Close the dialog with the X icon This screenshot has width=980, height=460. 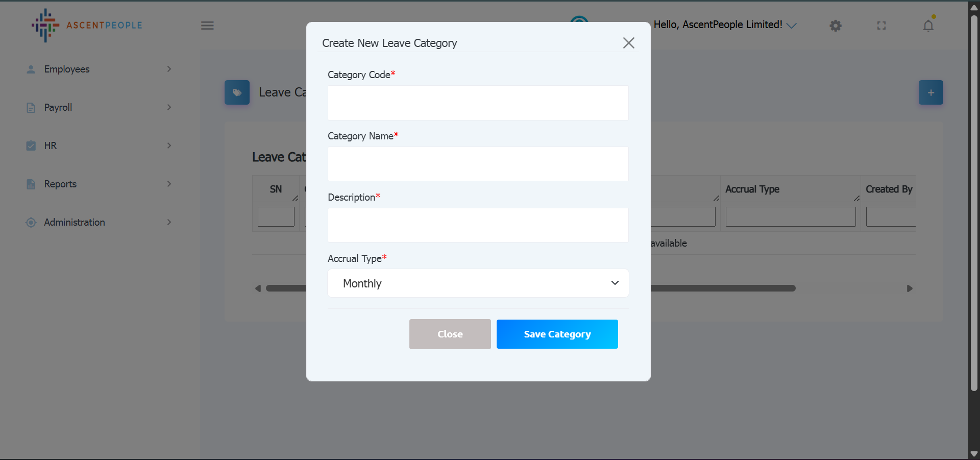628,43
